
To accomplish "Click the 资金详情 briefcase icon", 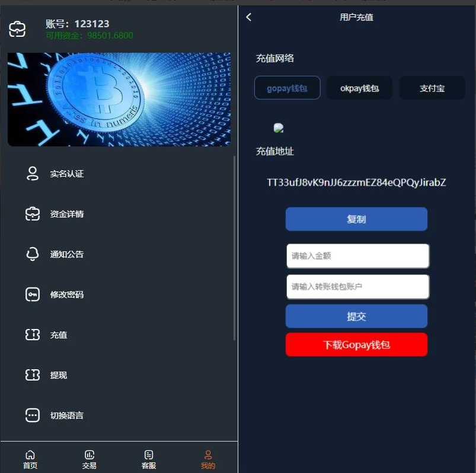I will [33, 214].
